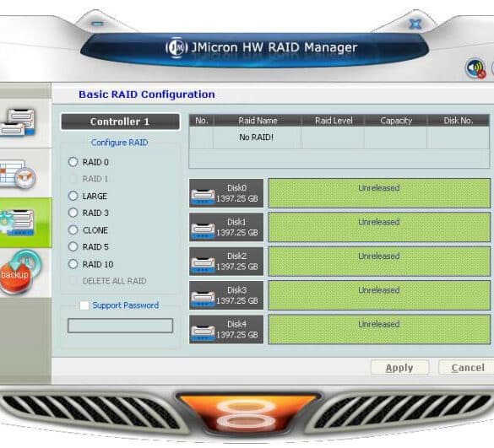Click the speaker mute icon
The height and width of the screenshot is (448, 494).
(x=475, y=68)
